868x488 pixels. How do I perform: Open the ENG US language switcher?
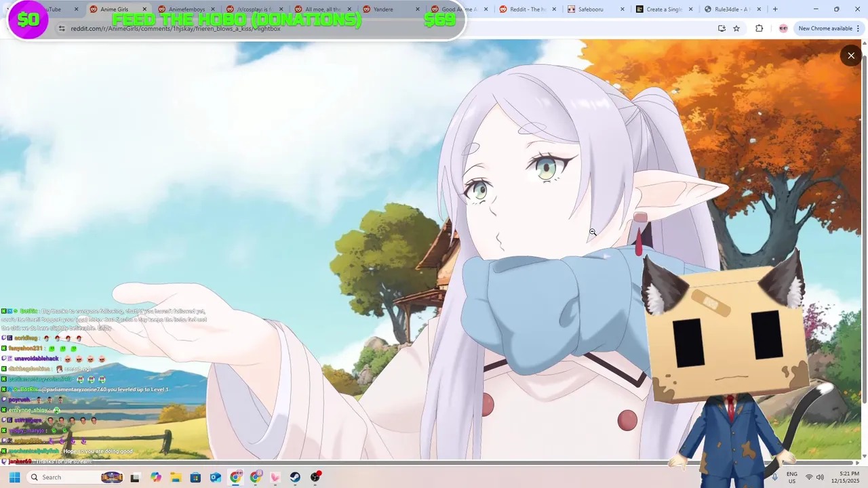pos(791,477)
